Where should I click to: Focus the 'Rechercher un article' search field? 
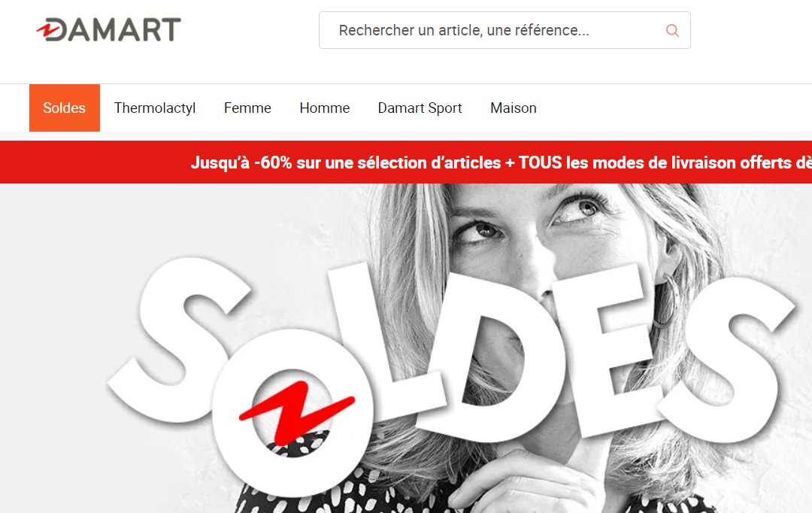504,30
